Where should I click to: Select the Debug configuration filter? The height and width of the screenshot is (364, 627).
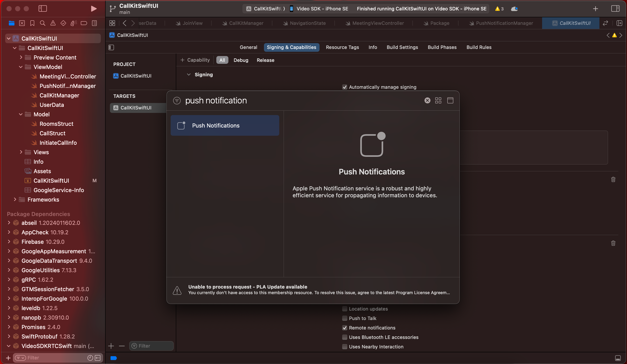[x=241, y=60]
